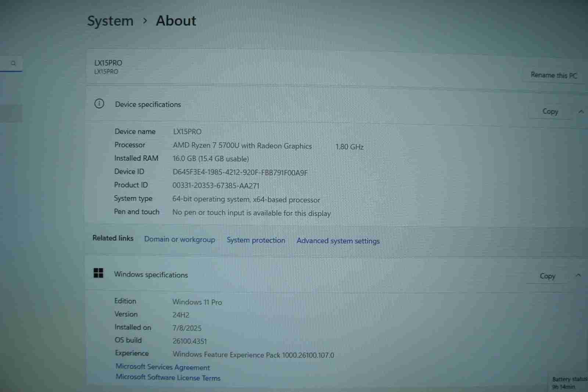Click the Windows specifications header label
Viewport: 588px width, 392px height.
[151, 275]
